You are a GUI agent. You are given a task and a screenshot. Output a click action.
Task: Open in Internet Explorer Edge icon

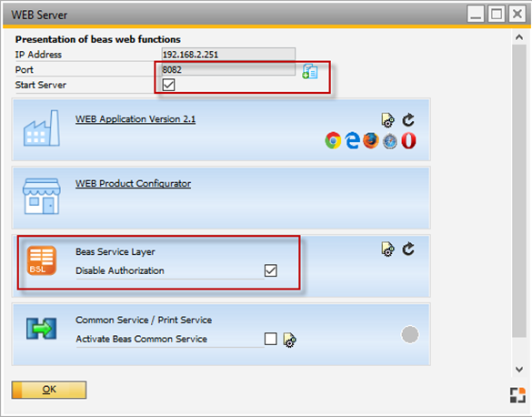353,140
